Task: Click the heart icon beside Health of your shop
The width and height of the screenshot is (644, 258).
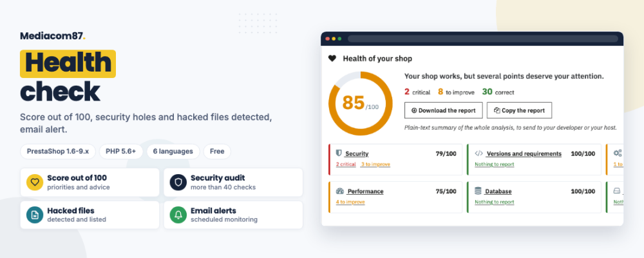Action: pyautogui.click(x=332, y=59)
